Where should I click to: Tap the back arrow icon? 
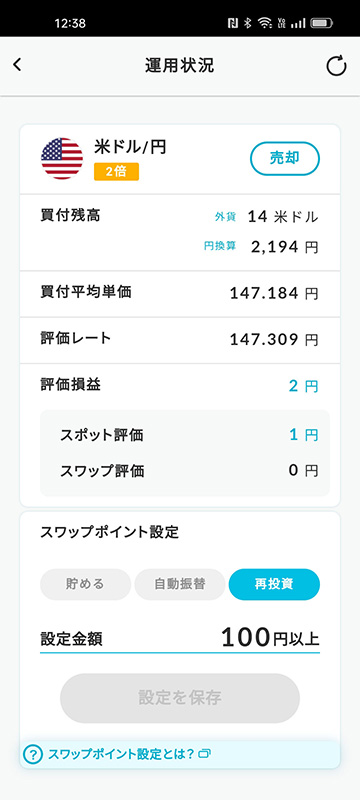click(x=17, y=65)
